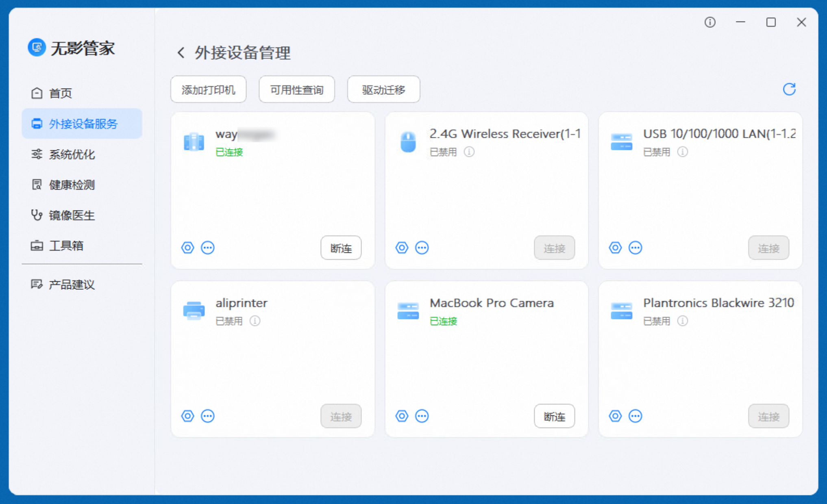Screen dimensions: 827x504
Task: Go back using the arrow beside 外接设备管理
Action: click(x=181, y=53)
